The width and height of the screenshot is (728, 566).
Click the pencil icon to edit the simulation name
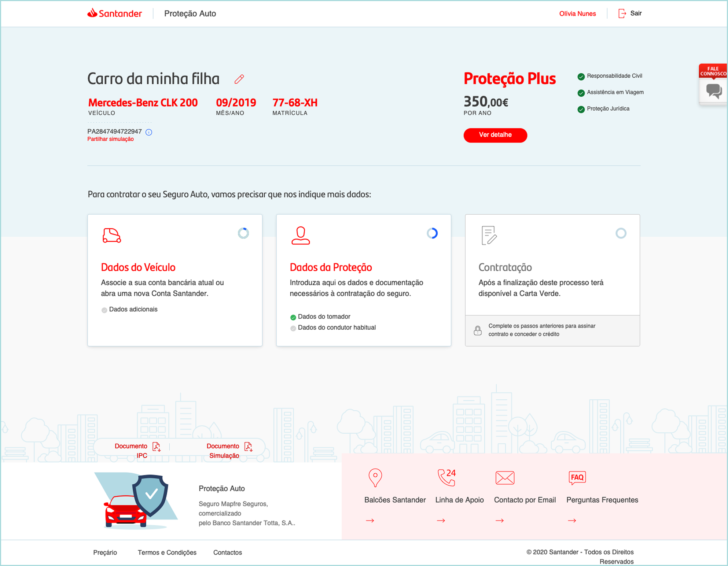(x=239, y=79)
